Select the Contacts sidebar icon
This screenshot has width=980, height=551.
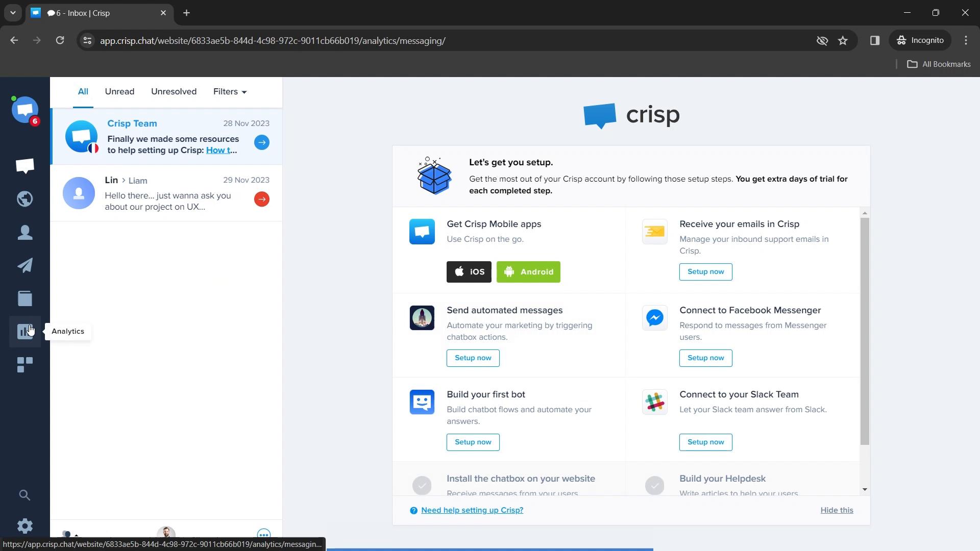(25, 233)
